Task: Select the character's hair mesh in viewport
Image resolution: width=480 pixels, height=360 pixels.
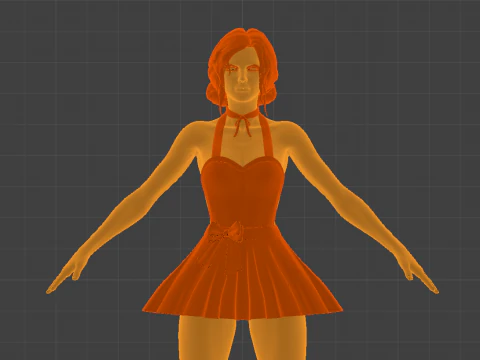Action: [x=242, y=67]
